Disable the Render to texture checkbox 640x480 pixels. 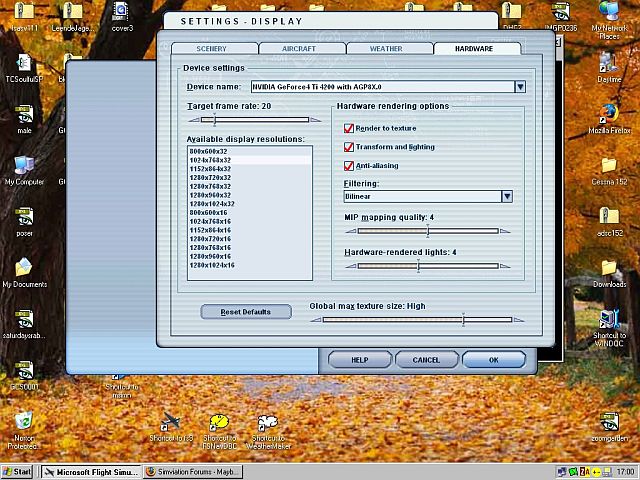point(349,129)
